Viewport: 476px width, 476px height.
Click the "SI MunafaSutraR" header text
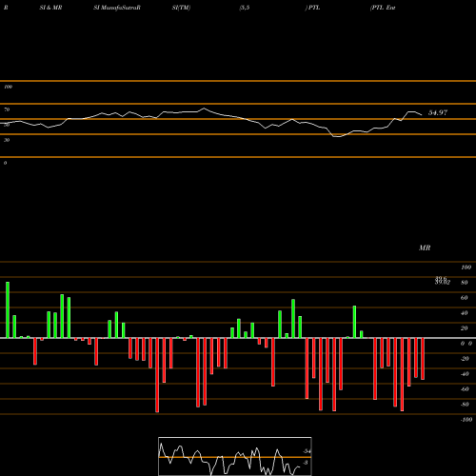[x=117, y=8]
